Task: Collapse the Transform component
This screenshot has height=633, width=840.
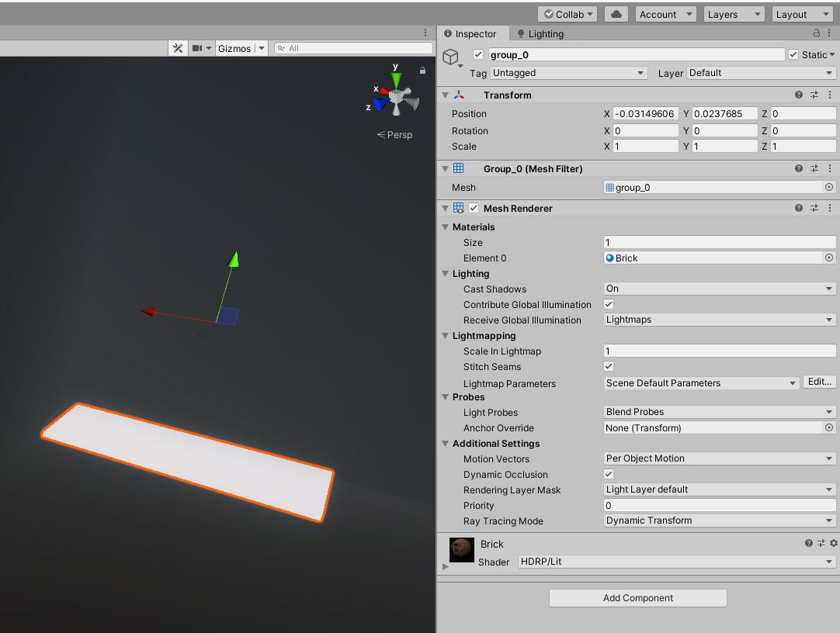Action: pos(445,95)
